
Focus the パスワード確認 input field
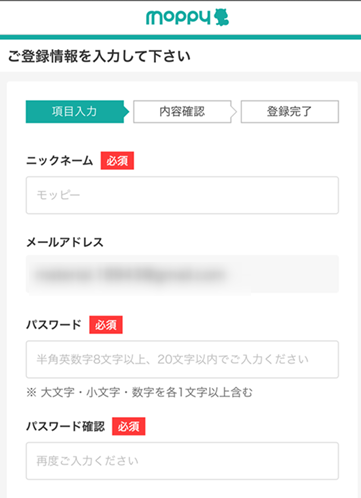(182, 461)
